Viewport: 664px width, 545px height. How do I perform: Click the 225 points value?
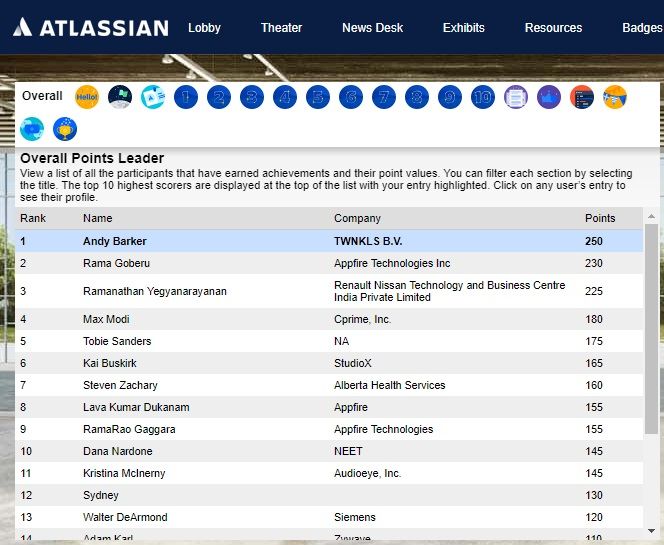tap(594, 291)
